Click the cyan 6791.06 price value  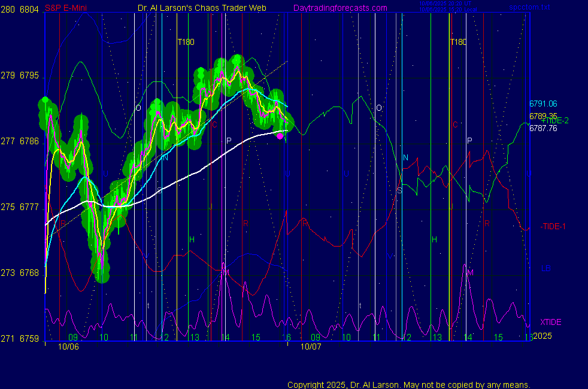[x=543, y=104]
